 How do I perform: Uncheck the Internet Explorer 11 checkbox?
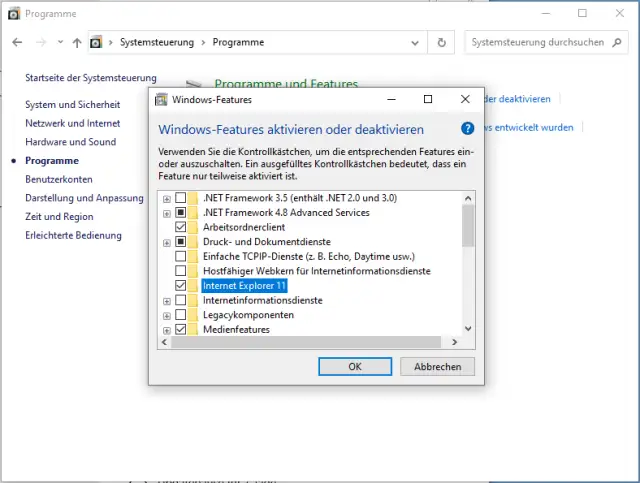click(x=180, y=285)
